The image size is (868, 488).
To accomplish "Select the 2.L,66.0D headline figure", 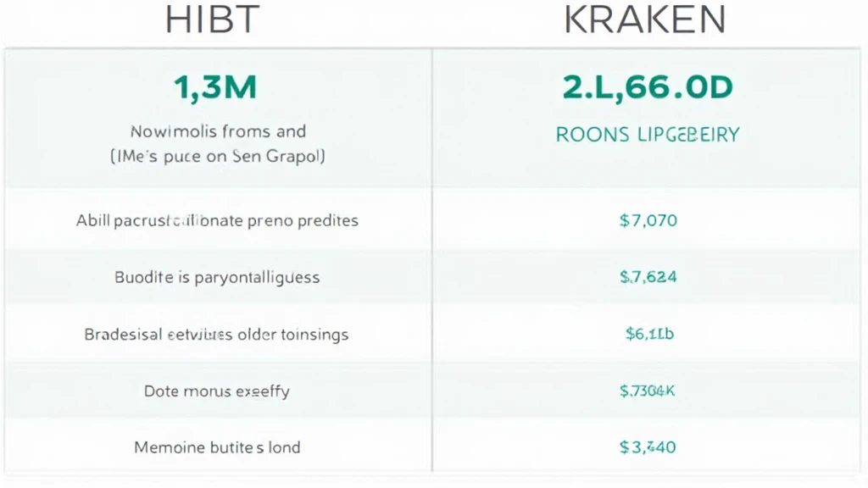I will 648,87.
